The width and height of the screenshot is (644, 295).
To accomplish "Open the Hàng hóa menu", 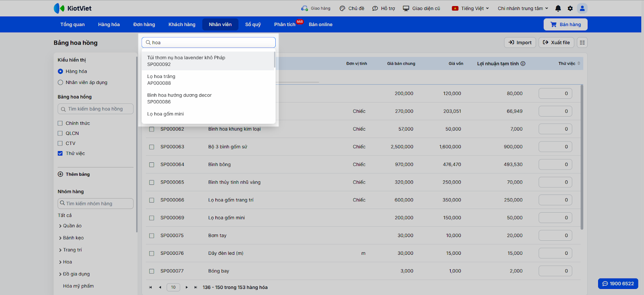I will [x=109, y=25].
